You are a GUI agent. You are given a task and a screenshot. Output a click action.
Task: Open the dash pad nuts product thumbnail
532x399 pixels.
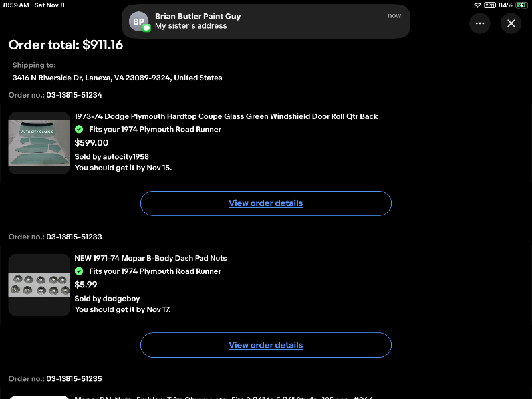[39, 285]
